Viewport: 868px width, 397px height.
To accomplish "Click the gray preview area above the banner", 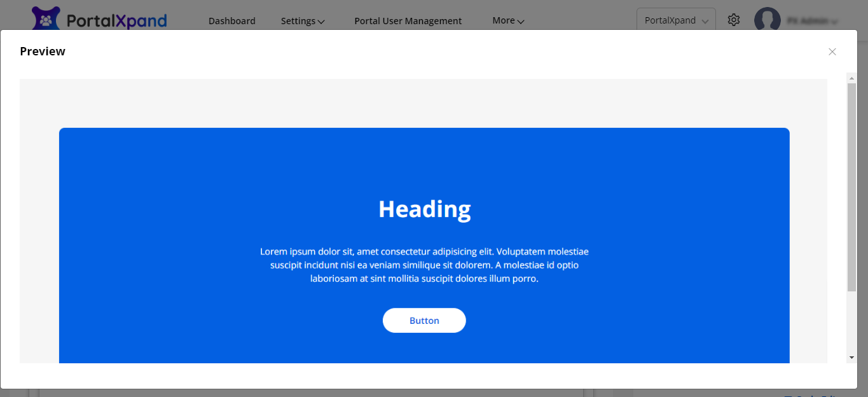I will tap(423, 103).
